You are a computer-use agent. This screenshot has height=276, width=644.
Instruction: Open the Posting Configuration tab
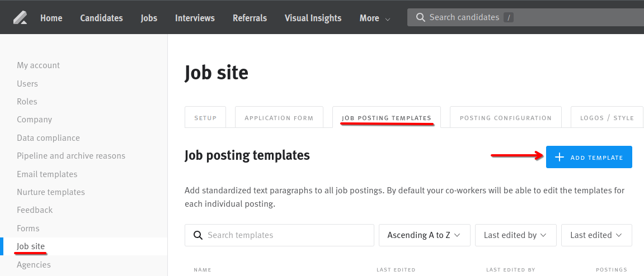[x=506, y=117]
